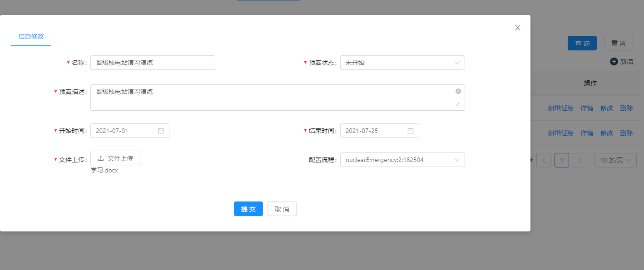Click the 删除 link in the second row
The height and width of the screenshot is (270, 644).
[x=626, y=133]
